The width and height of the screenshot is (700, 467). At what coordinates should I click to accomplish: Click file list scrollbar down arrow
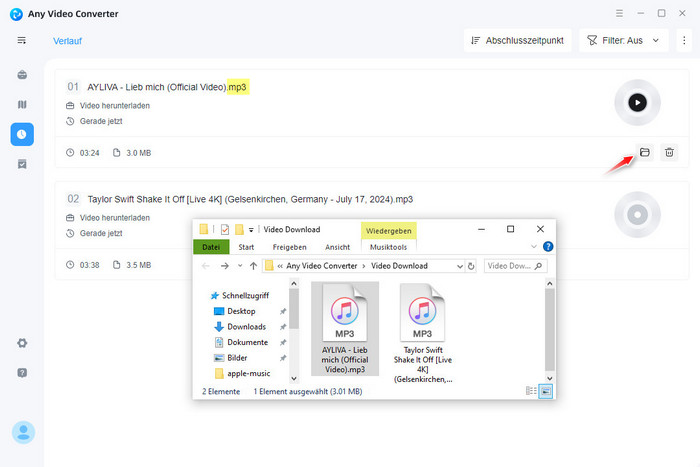coord(550,379)
